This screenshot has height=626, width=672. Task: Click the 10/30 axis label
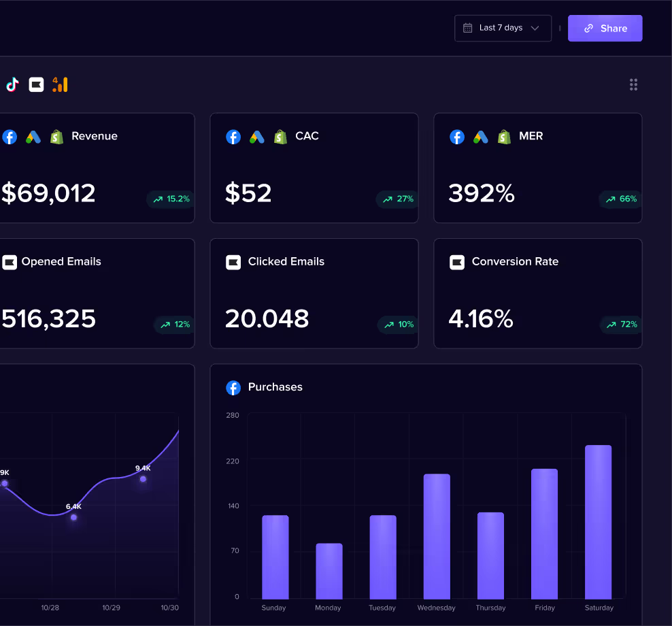tap(170, 608)
